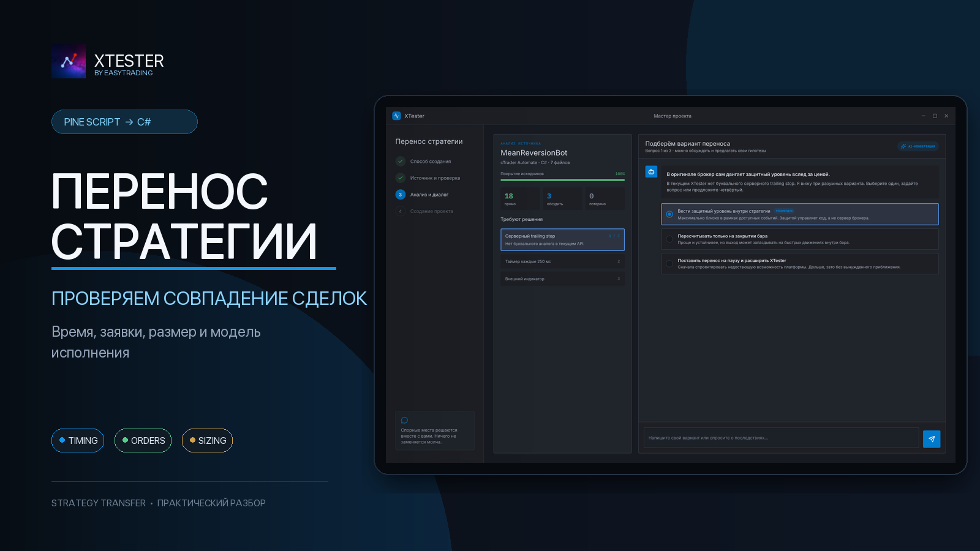Click the chat bubble icon in the sidebar hint

click(404, 421)
